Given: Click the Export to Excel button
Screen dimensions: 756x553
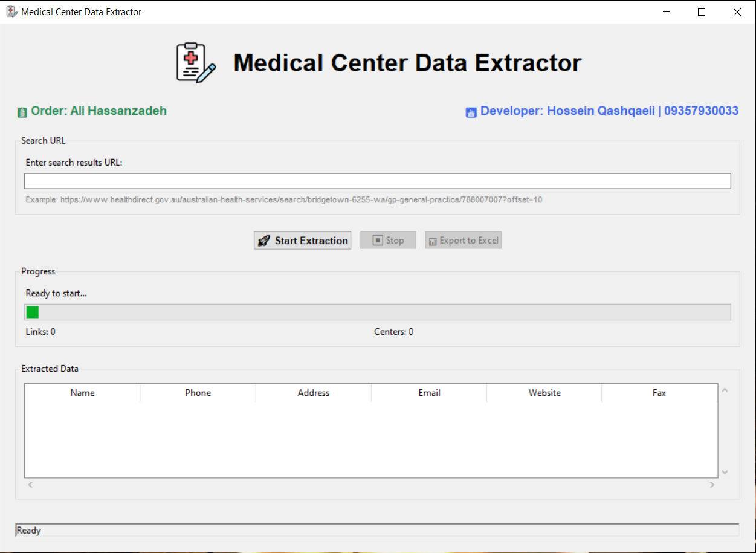Looking at the screenshot, I should (463, 241).
